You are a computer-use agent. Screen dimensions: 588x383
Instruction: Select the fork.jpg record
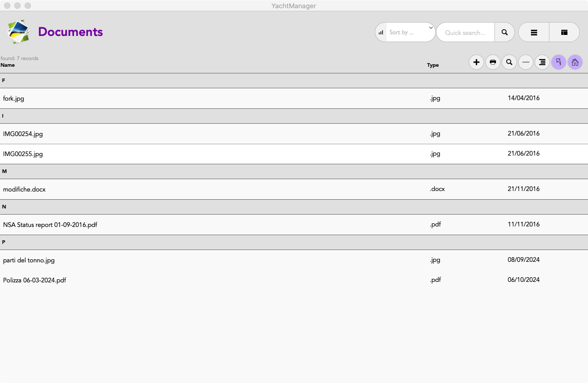(14, 99)
